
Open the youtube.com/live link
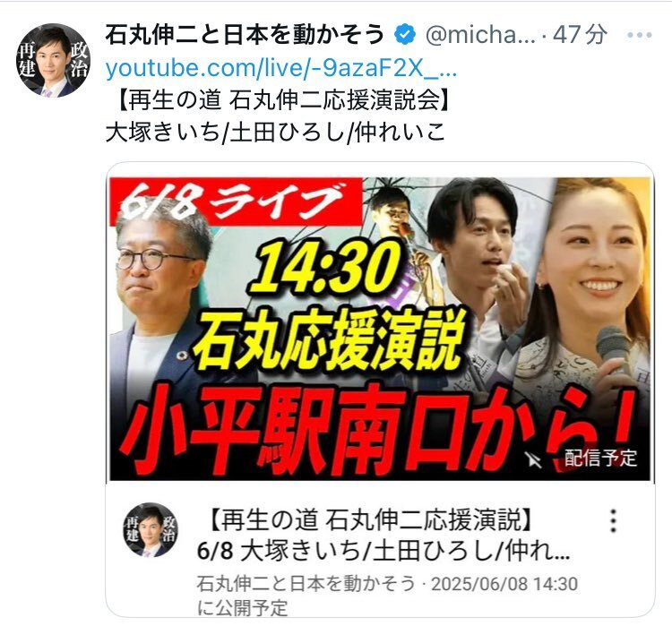(x=281, y=69)
